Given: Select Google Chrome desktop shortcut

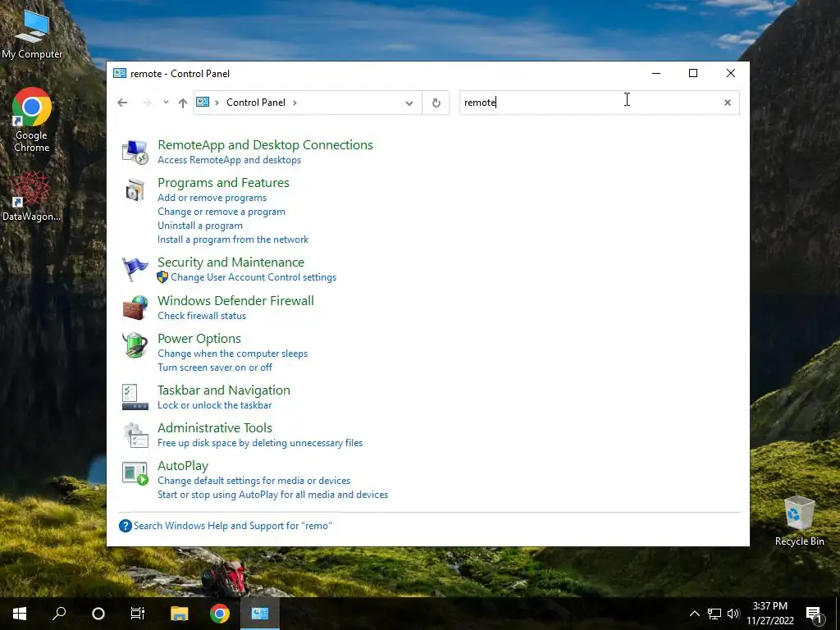Looking at the screenshot, I should [32, 120].
